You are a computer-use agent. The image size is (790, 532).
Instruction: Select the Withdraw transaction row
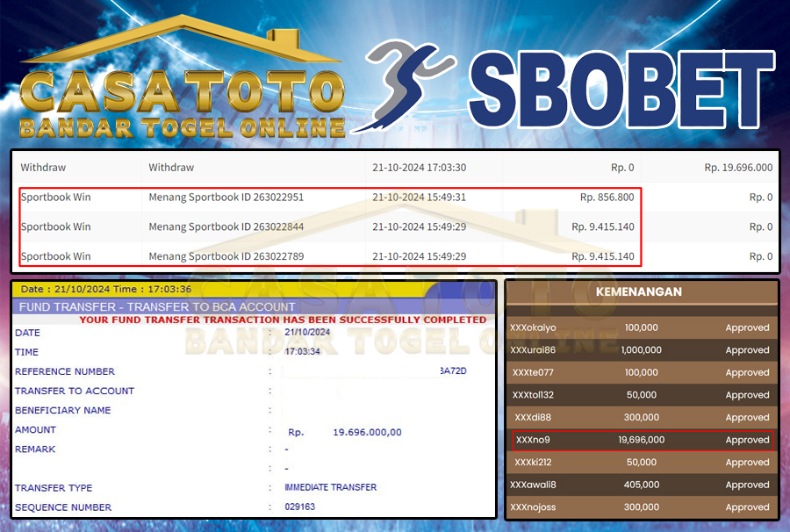[395, 168]
